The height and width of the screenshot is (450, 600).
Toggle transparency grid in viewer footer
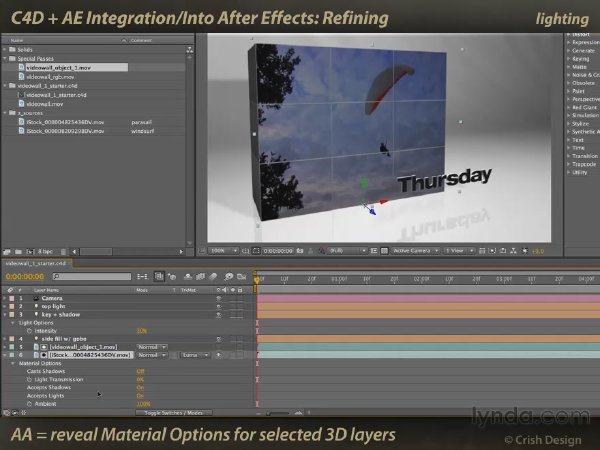point(385,251)
